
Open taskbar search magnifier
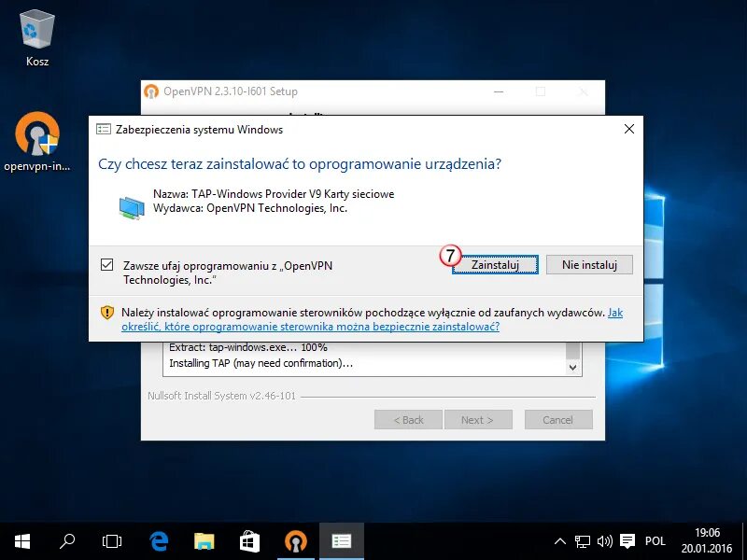click(x=66, y=541)
